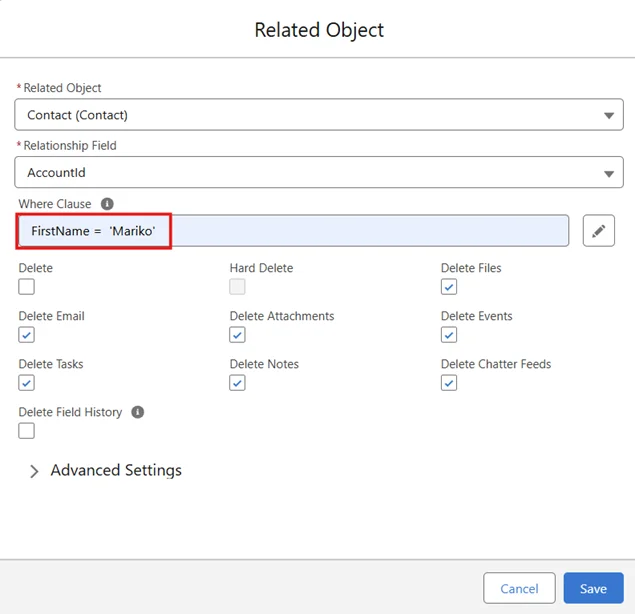Click the Delete Field History info icon
This screenshot has height=614, width=635.
pyautogui.click(x=138, y=412)
